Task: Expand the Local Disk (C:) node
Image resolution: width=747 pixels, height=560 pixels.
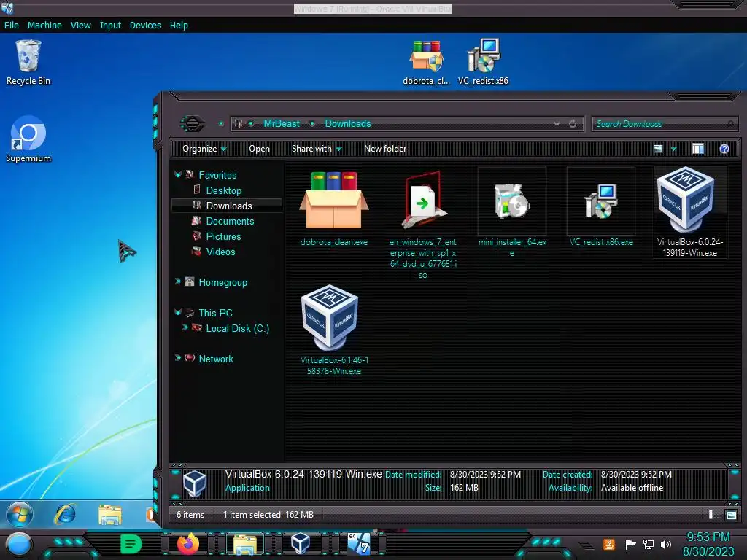Action: point(185,327)
